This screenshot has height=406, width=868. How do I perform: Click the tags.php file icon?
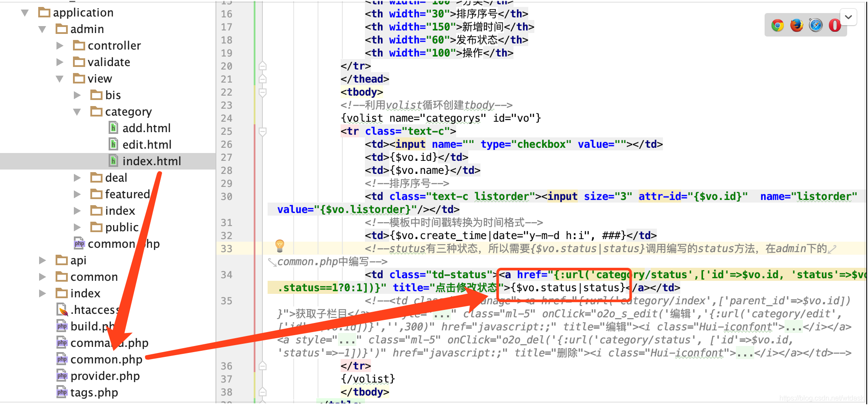click(62, 392)
